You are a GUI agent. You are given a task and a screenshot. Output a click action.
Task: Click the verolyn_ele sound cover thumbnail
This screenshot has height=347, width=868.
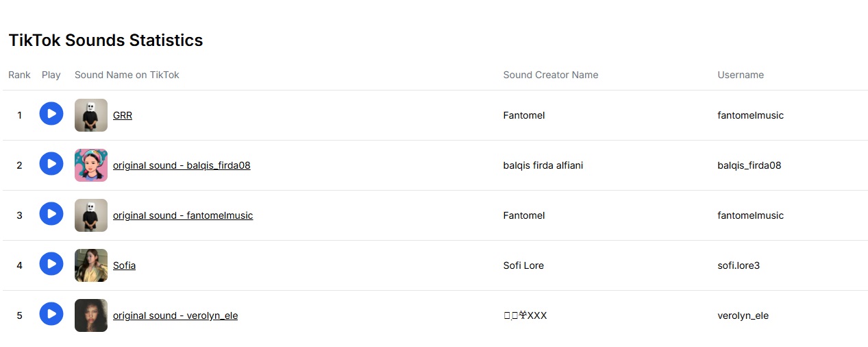91,315
